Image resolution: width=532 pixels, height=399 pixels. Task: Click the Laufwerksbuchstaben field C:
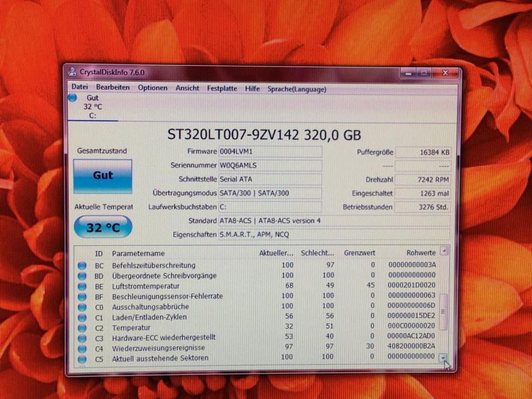270,206
